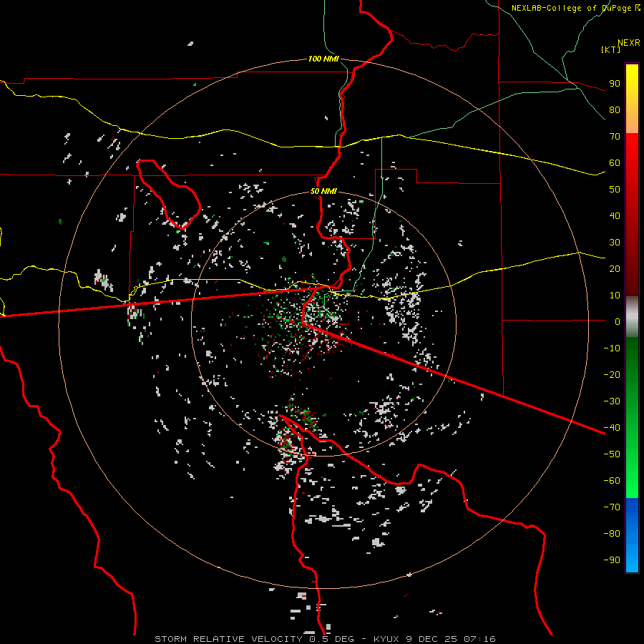Image resolution: width=644 pixels, height=644 pixels.
Task: Click the -60 value on velocity scale
Action: [612, 481]
